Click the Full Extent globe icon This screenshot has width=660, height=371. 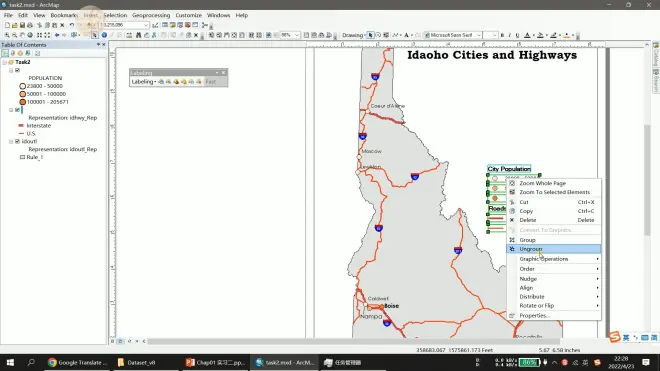tap(30, 35)
